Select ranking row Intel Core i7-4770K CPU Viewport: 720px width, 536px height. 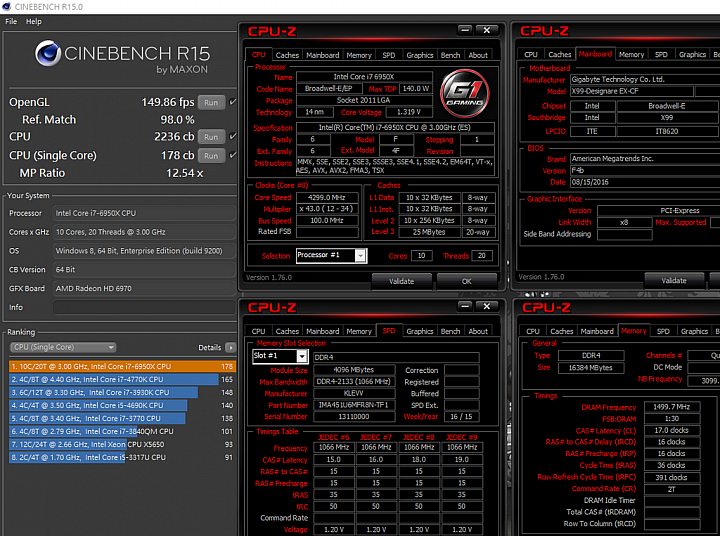tap(122, 379)
